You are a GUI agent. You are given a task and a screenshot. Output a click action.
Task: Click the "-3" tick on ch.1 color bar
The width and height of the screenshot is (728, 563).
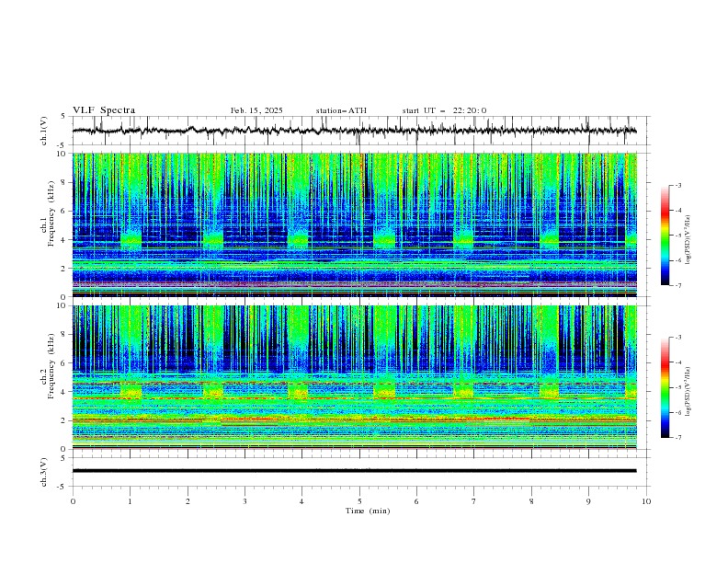[x=677, y=185]
